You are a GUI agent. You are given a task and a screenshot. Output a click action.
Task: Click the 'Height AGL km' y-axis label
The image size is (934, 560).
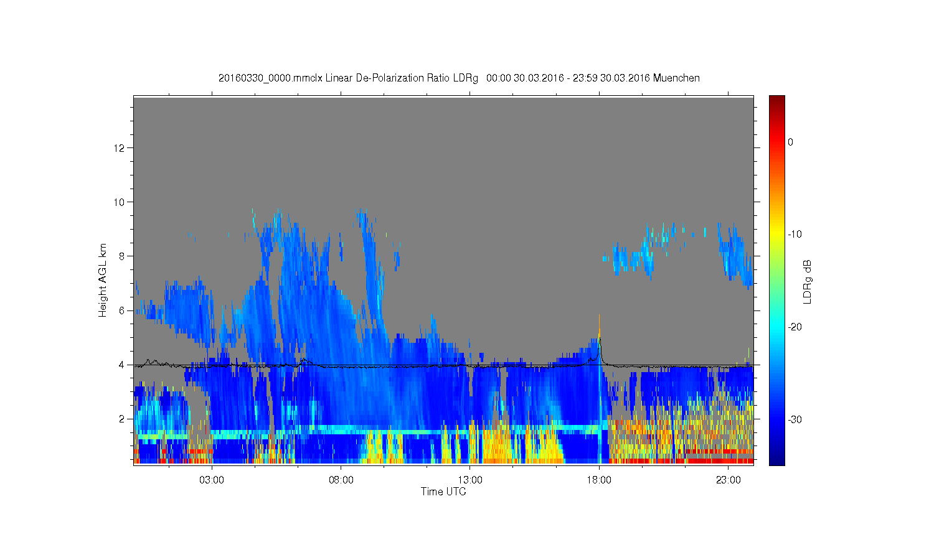[103, 280]
